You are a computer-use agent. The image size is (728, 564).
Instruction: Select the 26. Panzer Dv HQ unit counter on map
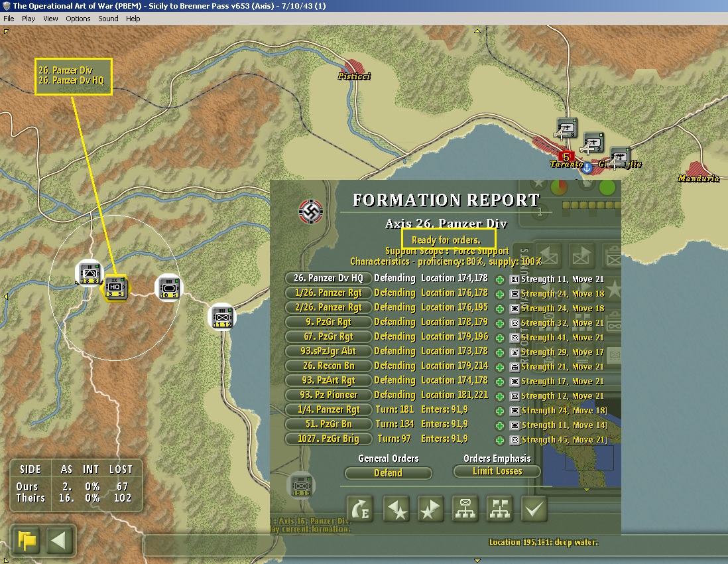[115, 287]
